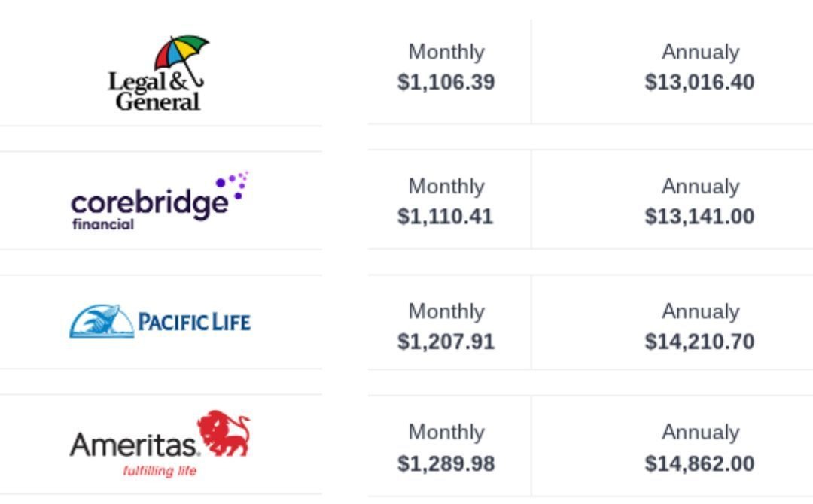
Task: Open the Corebridge Financial logo
Action: tap(160, 201)
